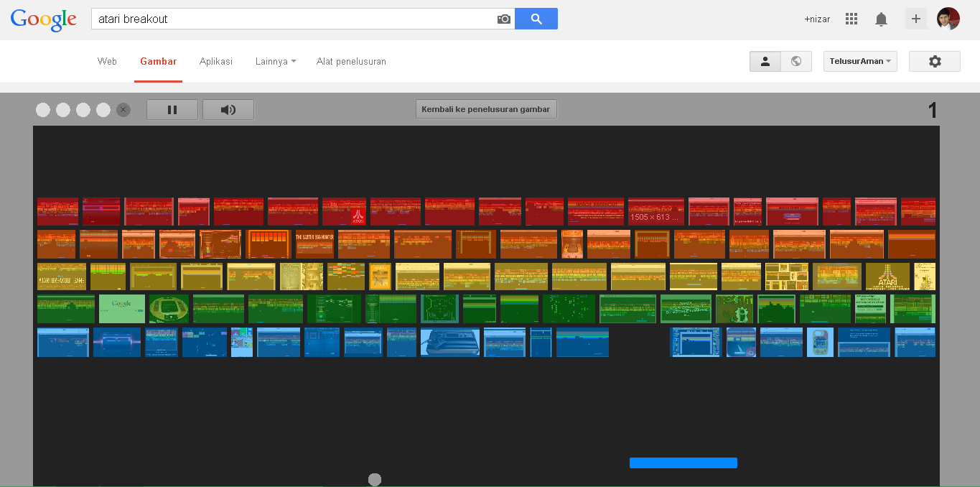Select personal results person icon

click(765, 62)
